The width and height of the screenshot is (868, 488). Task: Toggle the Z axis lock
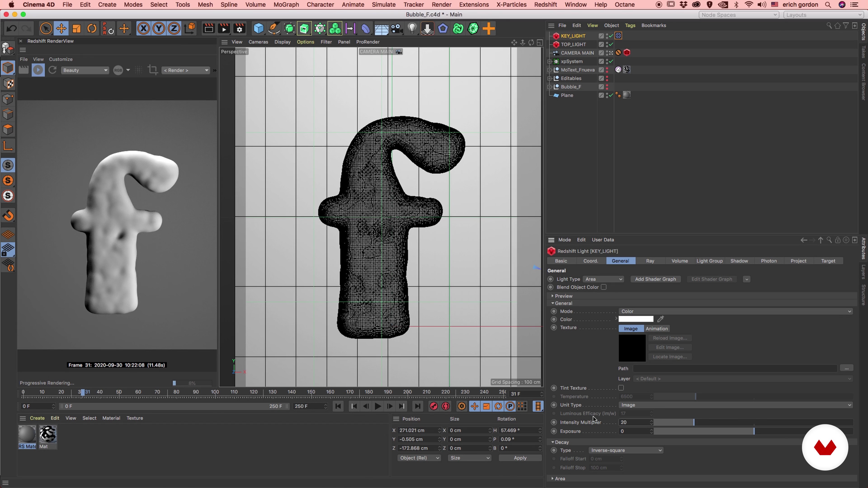(174, 29)
